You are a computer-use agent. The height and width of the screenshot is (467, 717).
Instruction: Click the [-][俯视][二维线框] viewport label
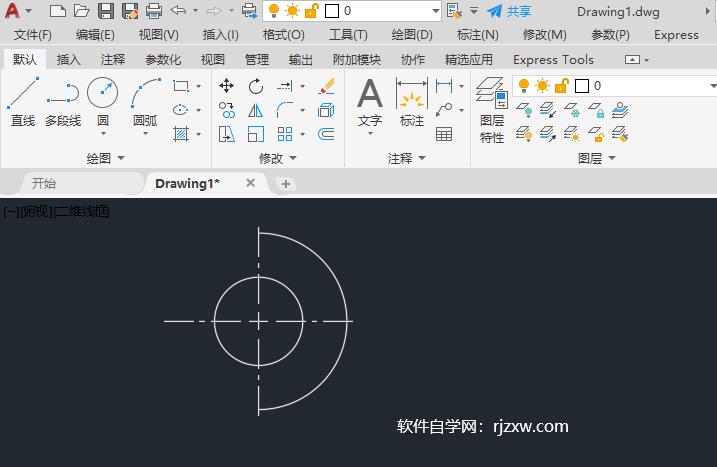(x=56, y=211)
